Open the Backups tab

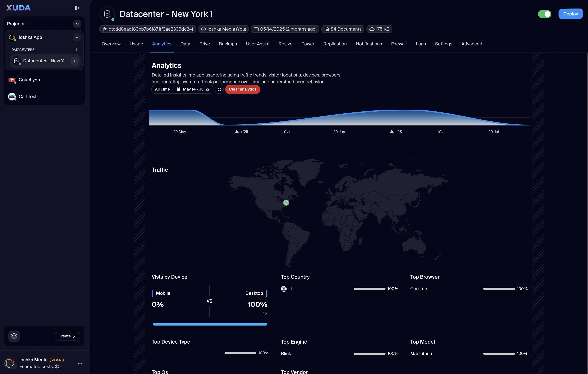(x=228, y=44)
